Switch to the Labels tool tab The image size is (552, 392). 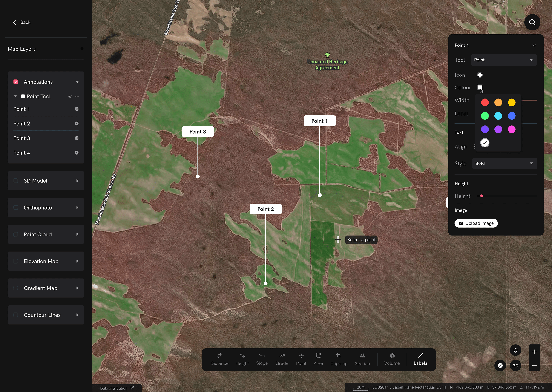pyautogui.click(x=420, y=359)
